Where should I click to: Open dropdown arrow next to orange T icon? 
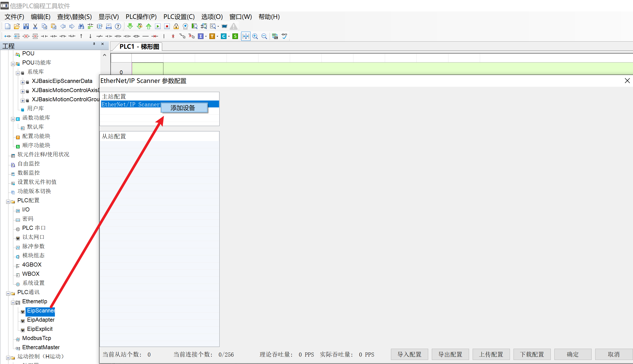click(217, 36)
